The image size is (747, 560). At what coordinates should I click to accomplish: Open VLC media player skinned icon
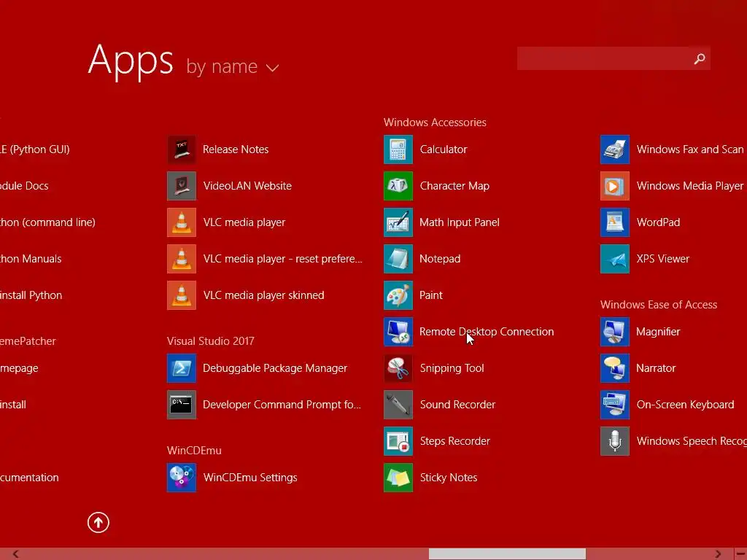[182, 295]
